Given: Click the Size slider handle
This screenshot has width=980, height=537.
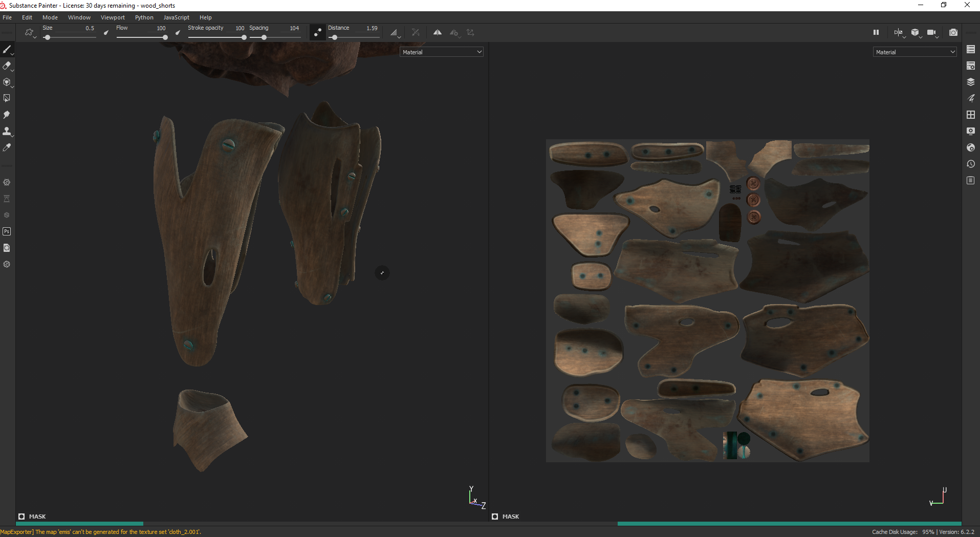Looking at the screenshot, I should pyautogui.click(x=47, y=37).
